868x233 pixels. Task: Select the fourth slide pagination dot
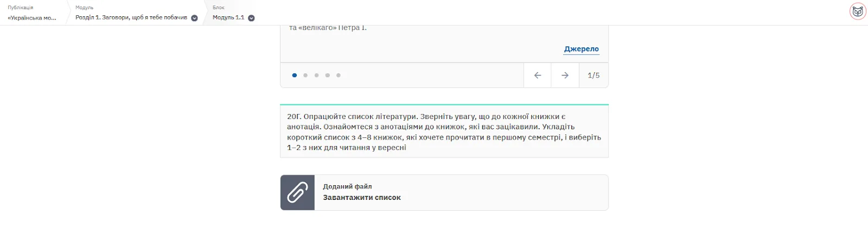(x=327, y=75)
